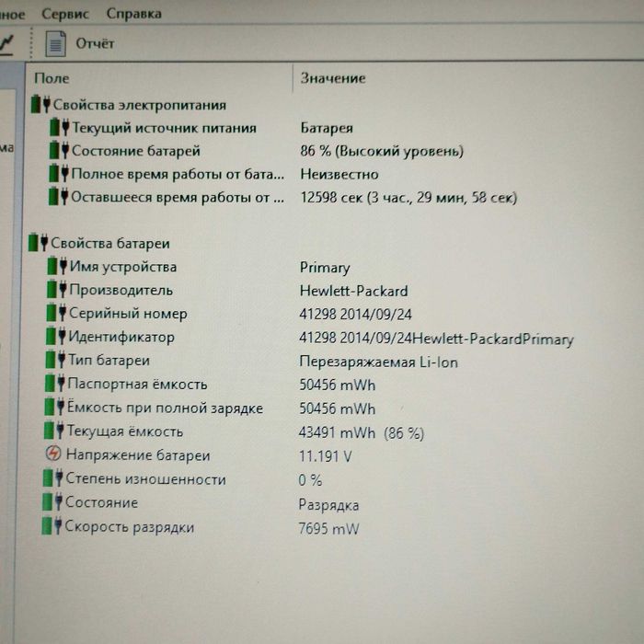Click the Поле column header
Viewport: 644px width, 644px height.
[52, 78]
